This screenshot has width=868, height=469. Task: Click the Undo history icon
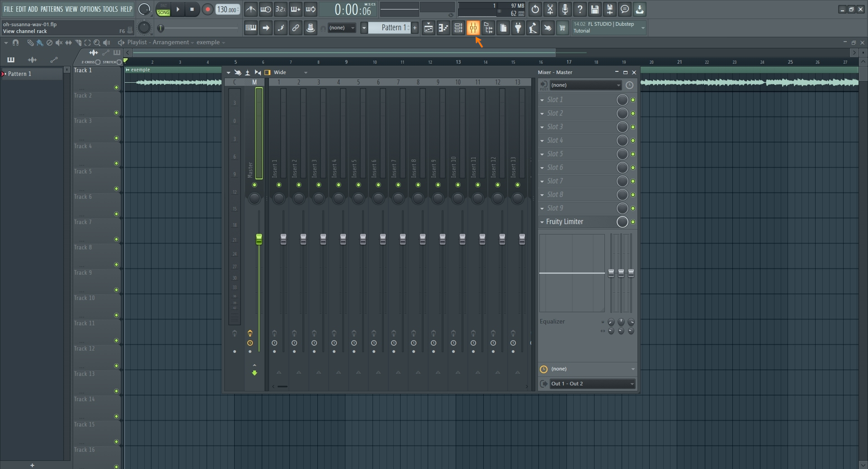pyautogui.click(x=535, y=9)
